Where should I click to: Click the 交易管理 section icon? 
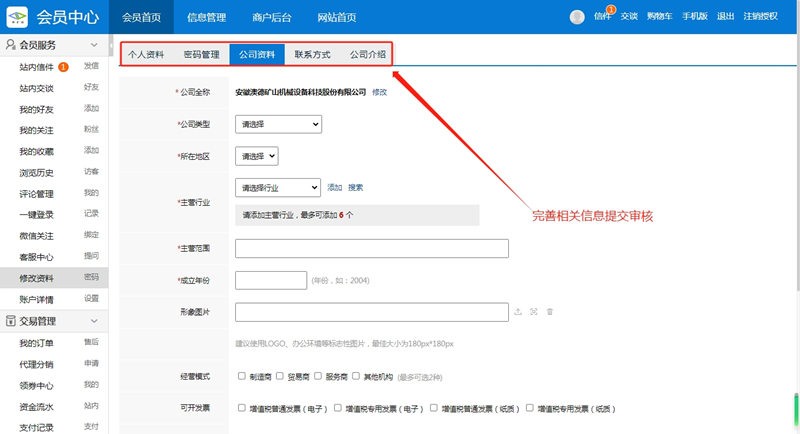click(10, 321)
